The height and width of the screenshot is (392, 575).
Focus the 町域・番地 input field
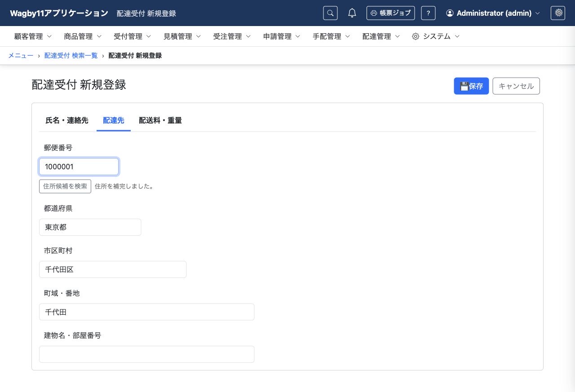(147, 312)
